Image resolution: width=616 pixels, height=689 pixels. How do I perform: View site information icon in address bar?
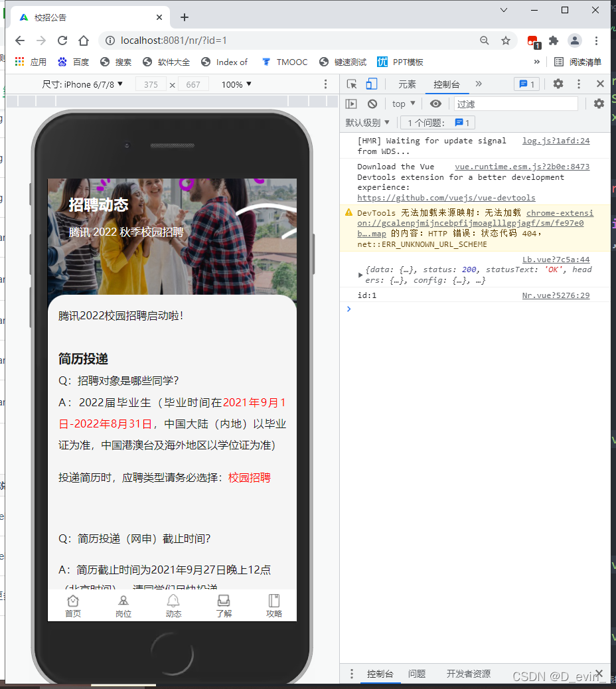[110, 40]
